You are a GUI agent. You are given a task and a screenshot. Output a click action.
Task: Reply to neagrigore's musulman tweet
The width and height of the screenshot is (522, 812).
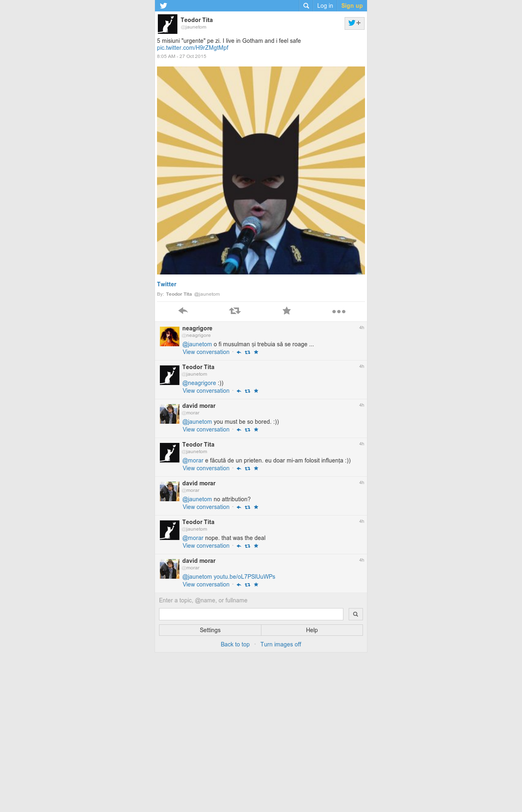(239, 352)
